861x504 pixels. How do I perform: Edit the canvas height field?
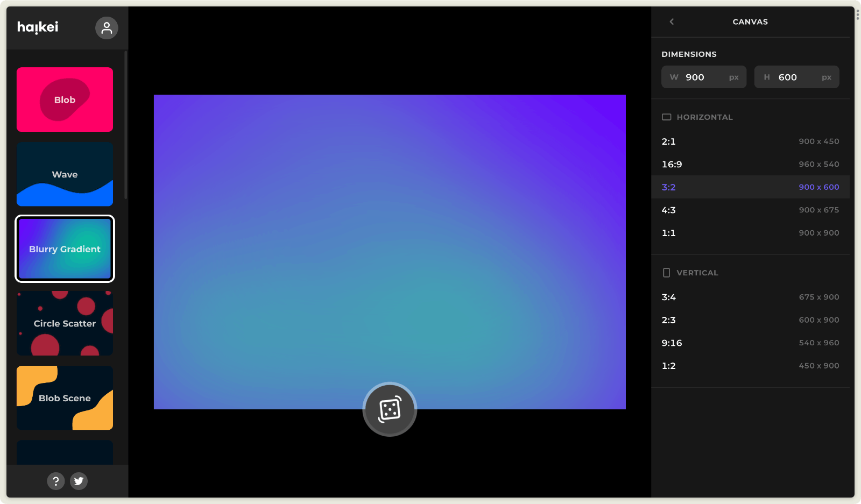[x=796, y=77]
